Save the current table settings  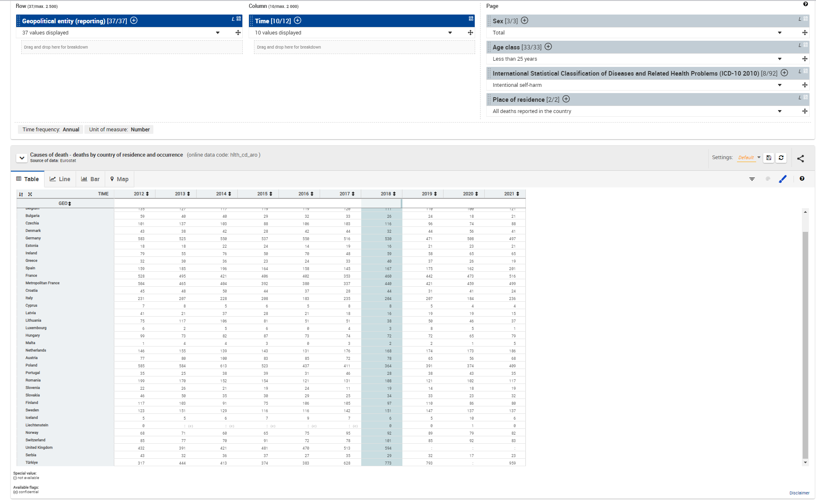click(769, 158)
